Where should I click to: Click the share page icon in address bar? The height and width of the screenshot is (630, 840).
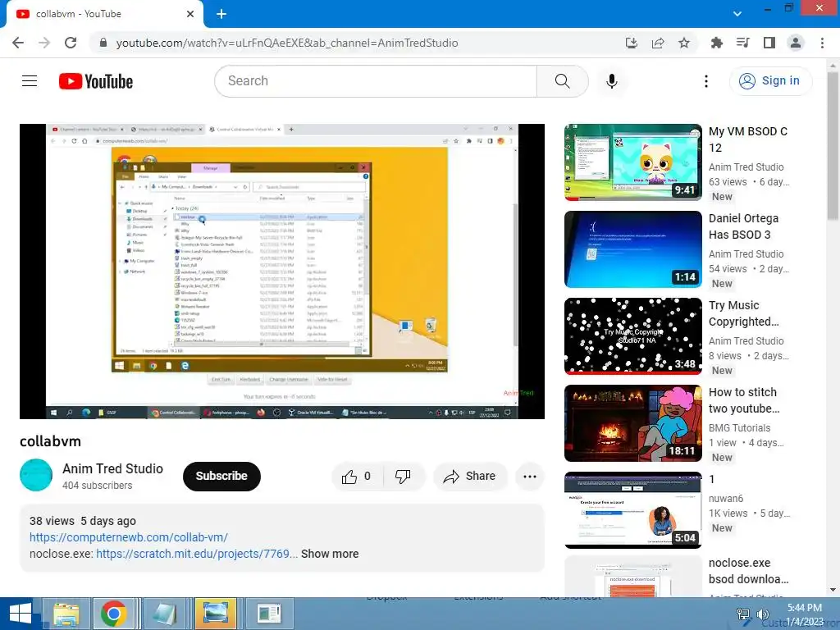click(658, 43)
